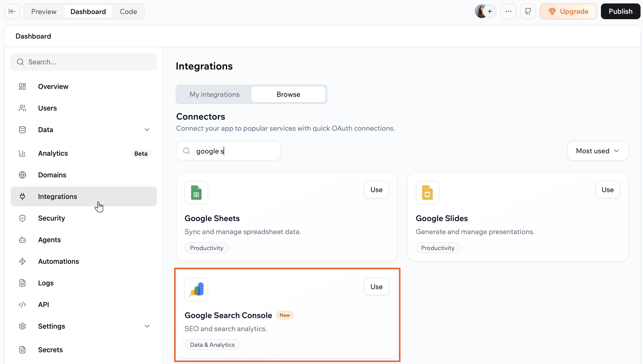
Task: Select the Users sidebar icon
Action: tap(22, 108)
